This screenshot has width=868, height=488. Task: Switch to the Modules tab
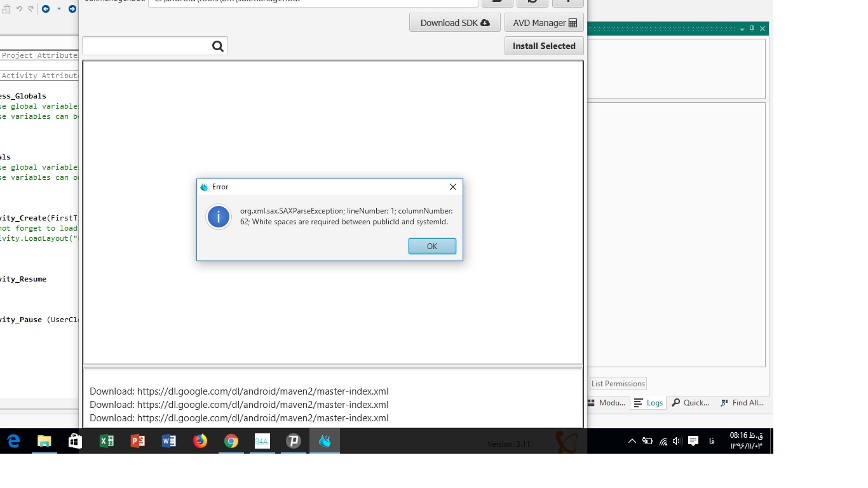[x=607, y=403]
